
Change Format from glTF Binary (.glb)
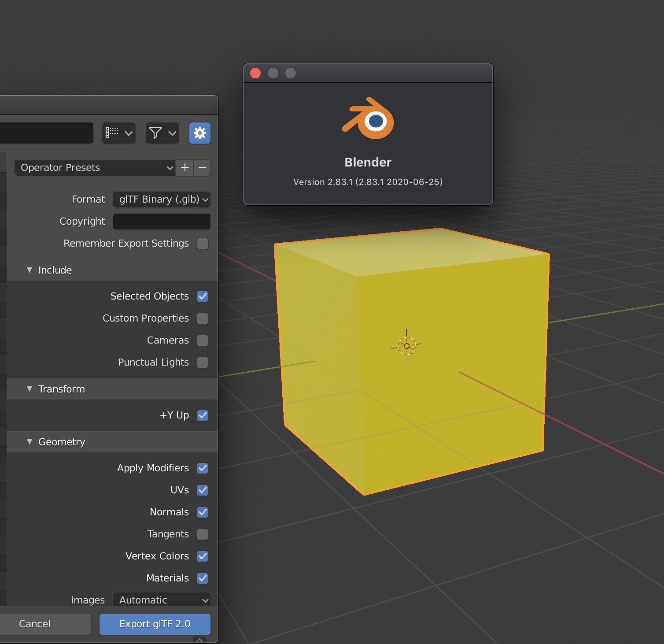click(x=162, y=200)
